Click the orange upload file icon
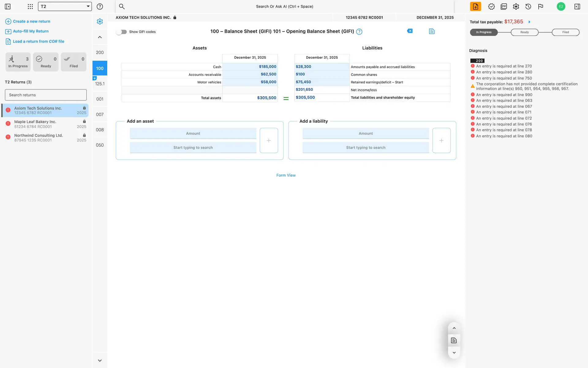 [x=475, y=6]
